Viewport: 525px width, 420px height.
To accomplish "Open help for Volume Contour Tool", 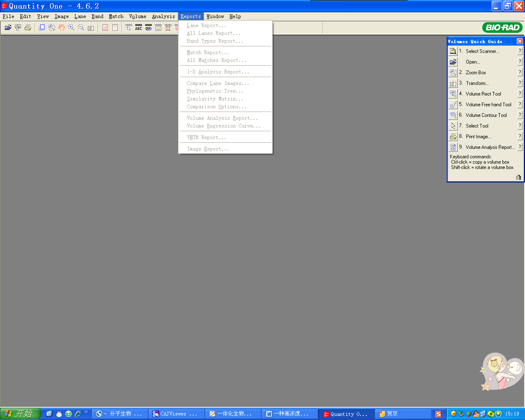I will [520, 115].
